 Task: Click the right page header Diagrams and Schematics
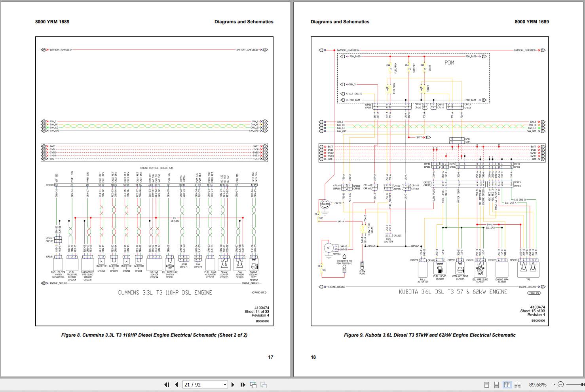pos(340,22)
